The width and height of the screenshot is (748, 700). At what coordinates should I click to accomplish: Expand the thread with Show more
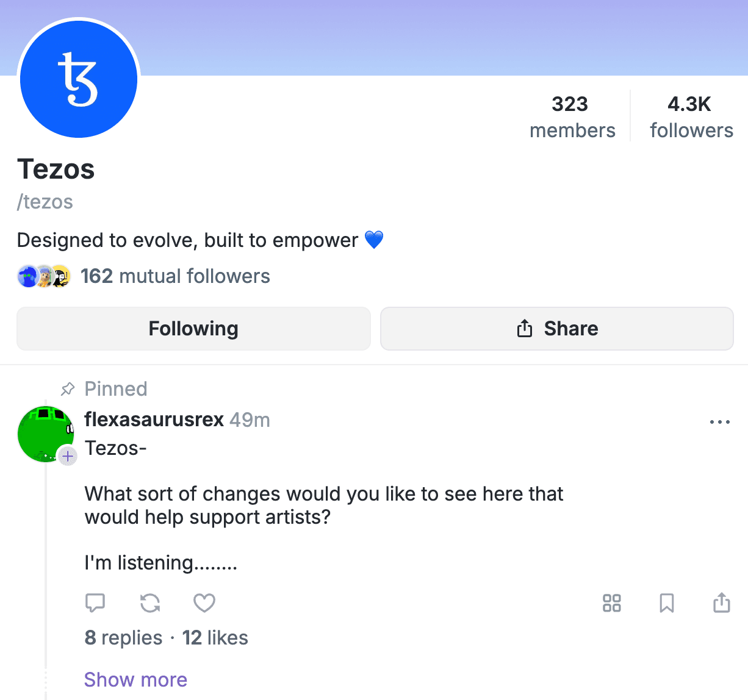pos(135,679)
